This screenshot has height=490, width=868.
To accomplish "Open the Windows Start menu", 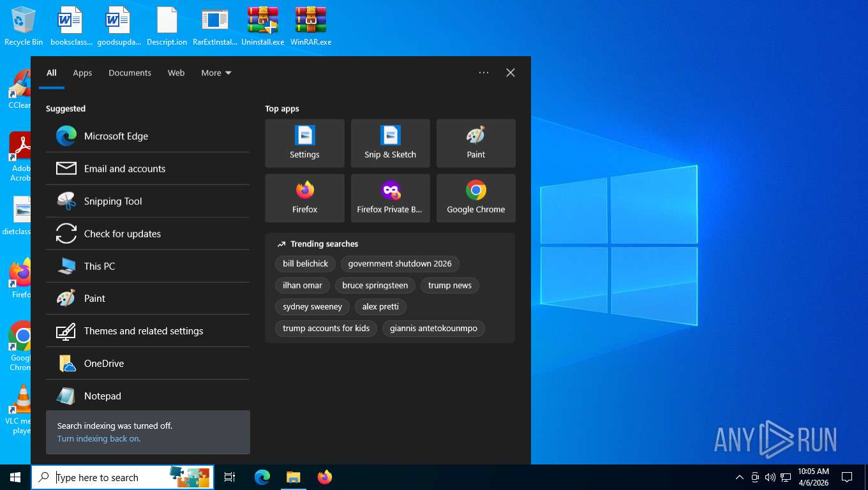I will tap(15, 477).
